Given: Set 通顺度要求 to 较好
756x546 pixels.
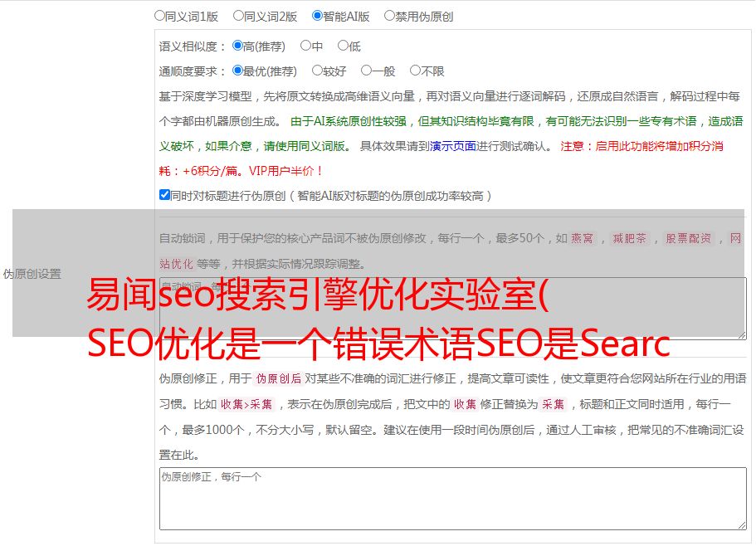Looking at the screenshot, I should click(x=317, y=71).
